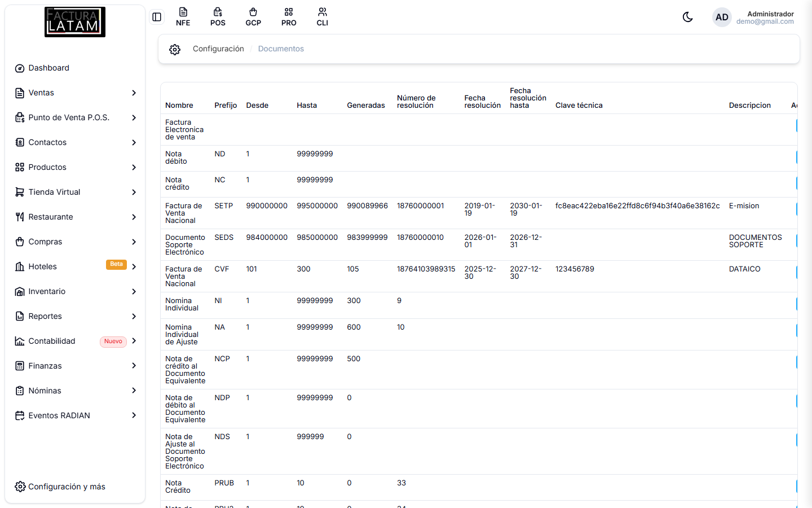Select the PRUB prefix cell
This screenshot has height=508, width=812.
pyautogui.click(x=224, y=483)
